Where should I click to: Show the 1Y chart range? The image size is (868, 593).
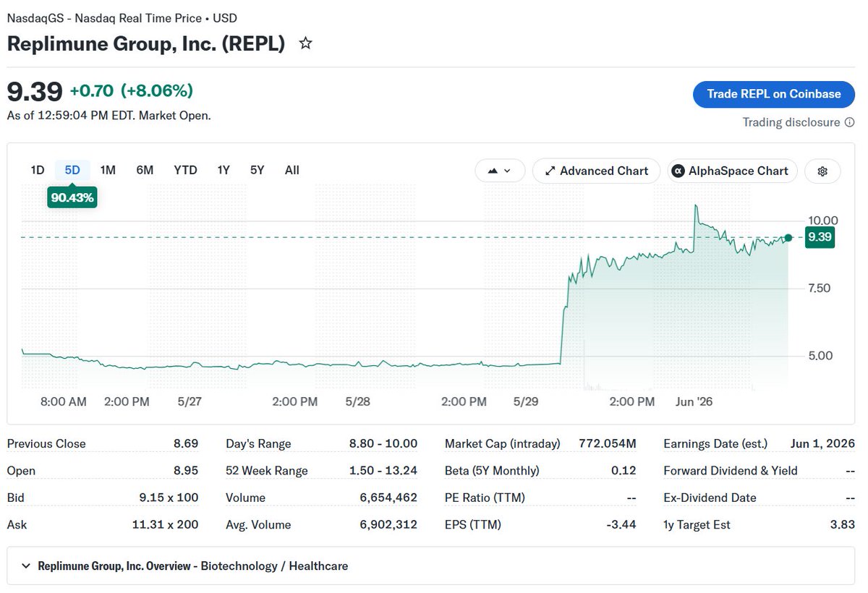coord(224,170)
